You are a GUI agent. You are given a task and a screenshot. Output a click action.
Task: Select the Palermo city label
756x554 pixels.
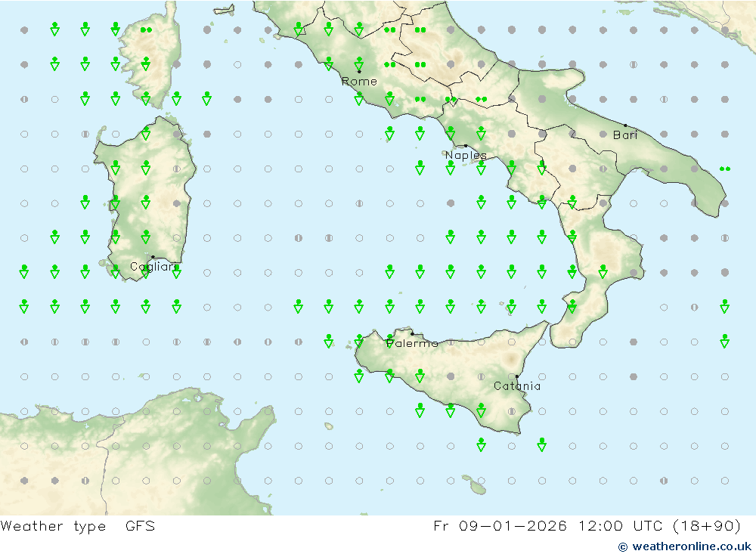(x=412, y=343)
